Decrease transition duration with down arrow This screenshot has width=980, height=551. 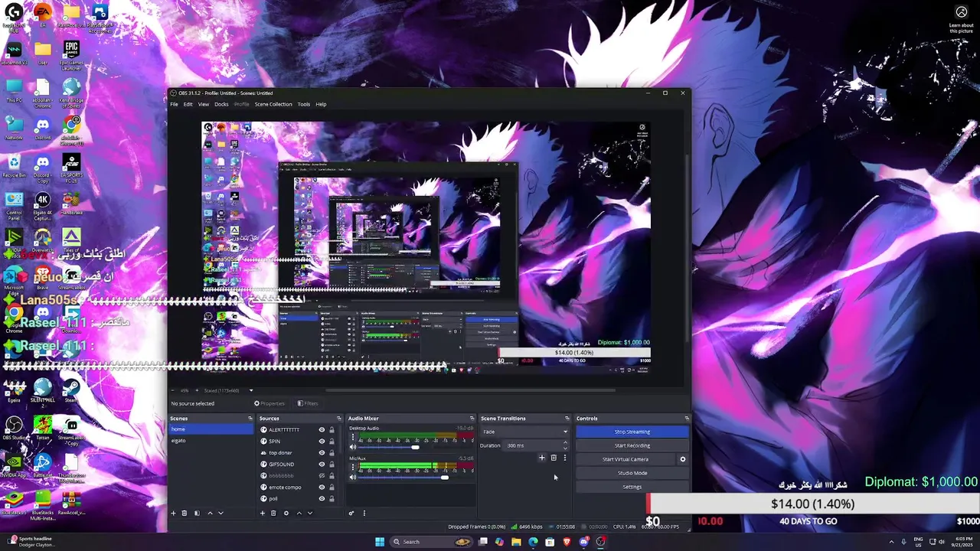tap(566, 448)
